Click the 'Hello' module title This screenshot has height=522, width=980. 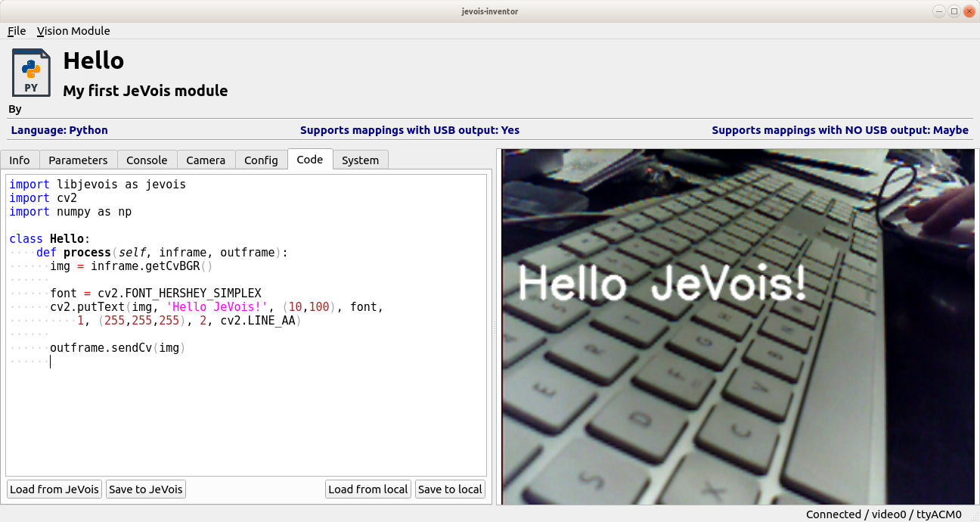[94, 61]
